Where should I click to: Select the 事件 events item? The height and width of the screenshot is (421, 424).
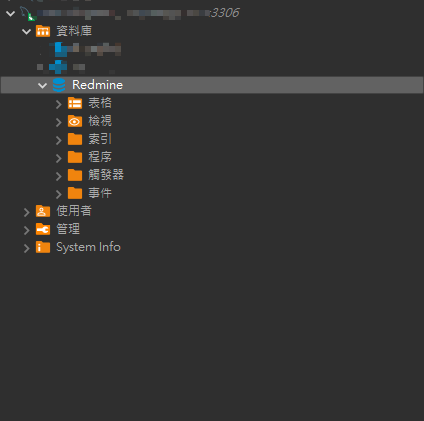pyautogui.click(x=100, y=193)
